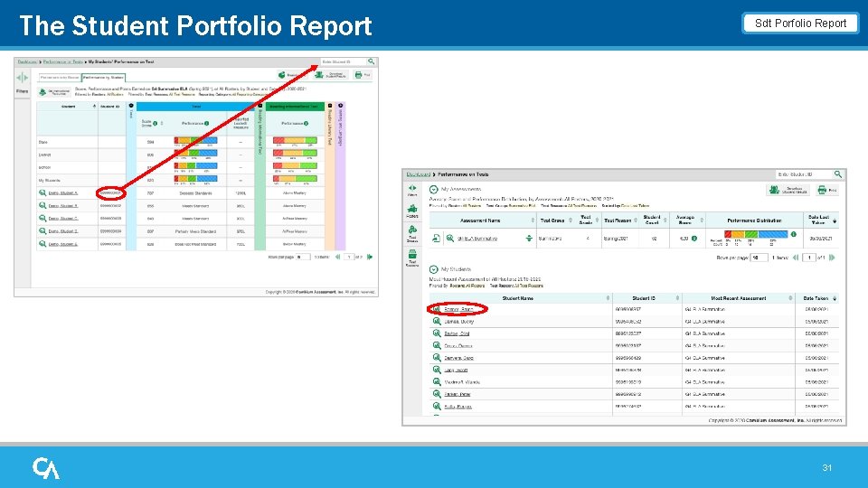868x488 pixels.
Task: Open Demo, Student C. link
Action: pos(63,219)
